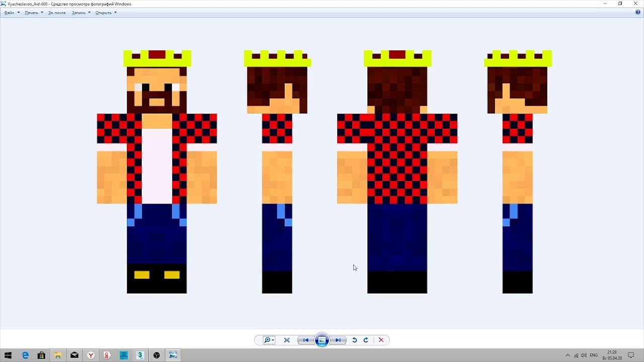The height and width of the screenshot is (362, 644).
Task: Open the Запись dropdown menu
Action: [x=81, y=13]
